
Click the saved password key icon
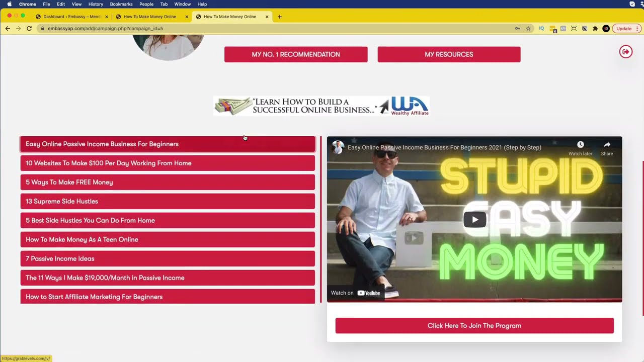point(517,29)
